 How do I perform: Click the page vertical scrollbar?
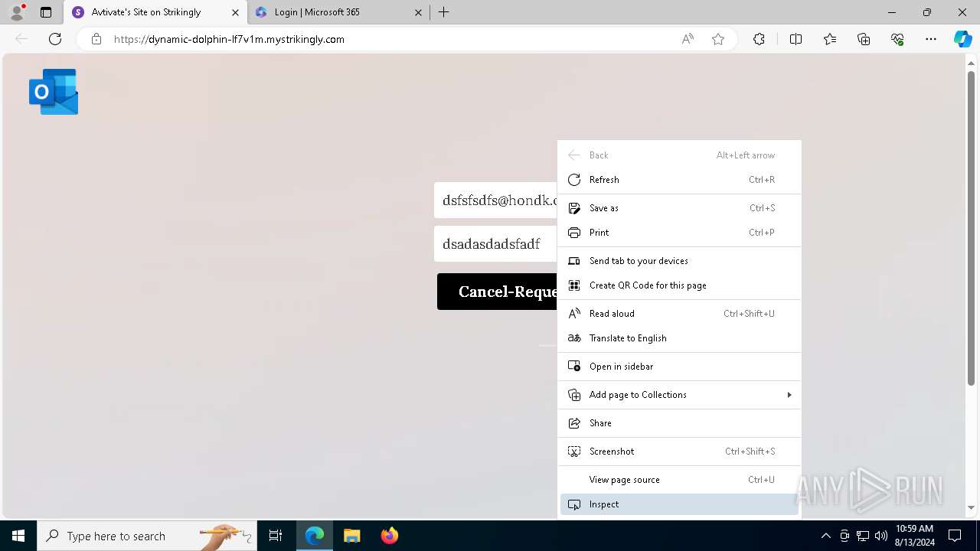(972, 230)
